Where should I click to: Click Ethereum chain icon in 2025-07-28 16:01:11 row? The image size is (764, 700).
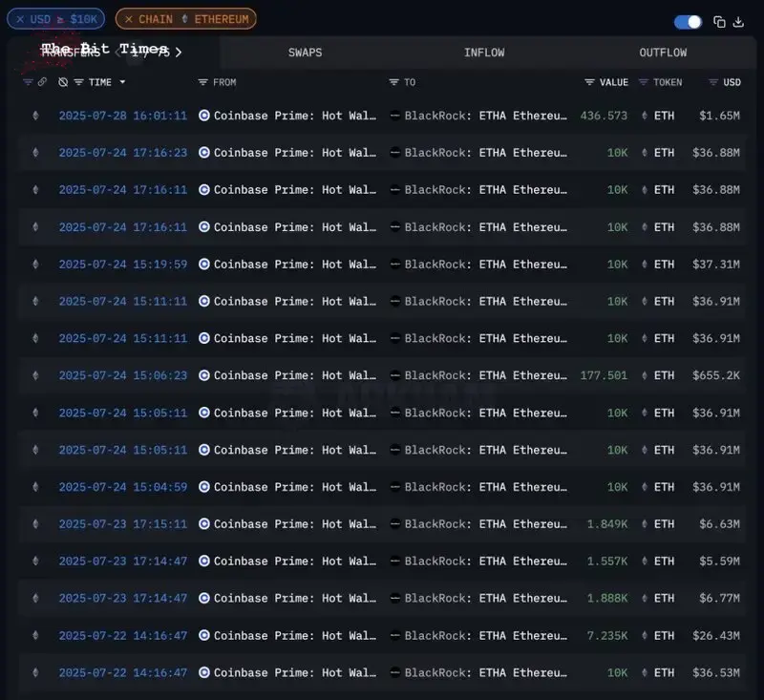click(35, 116)
